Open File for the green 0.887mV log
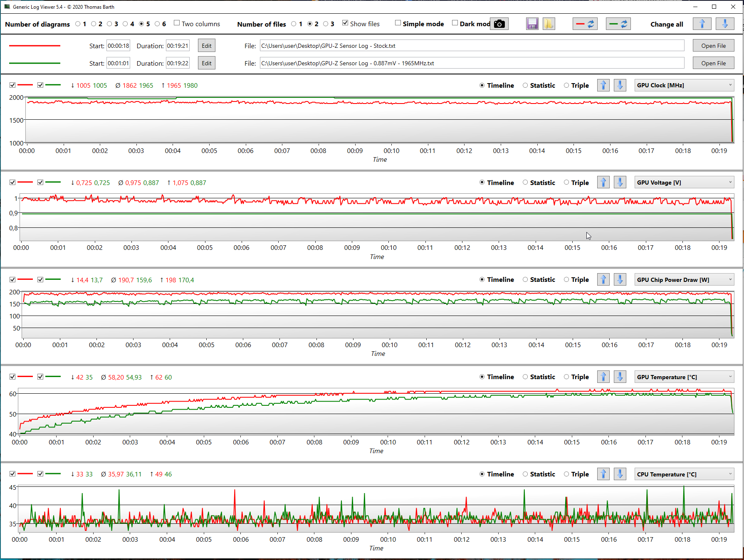 pyautogui.click(x=714, y=63)
